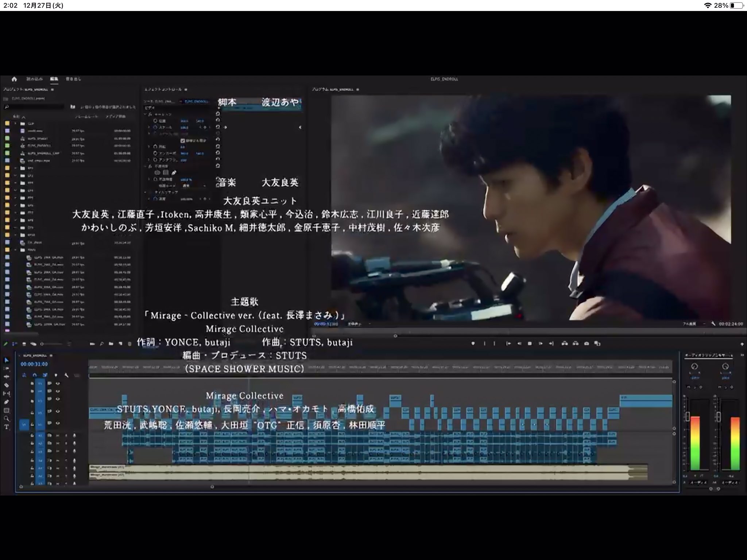Open program monitor settings wrench
The width and height of the screenshot is (747, 560).
tap(713, 324)
